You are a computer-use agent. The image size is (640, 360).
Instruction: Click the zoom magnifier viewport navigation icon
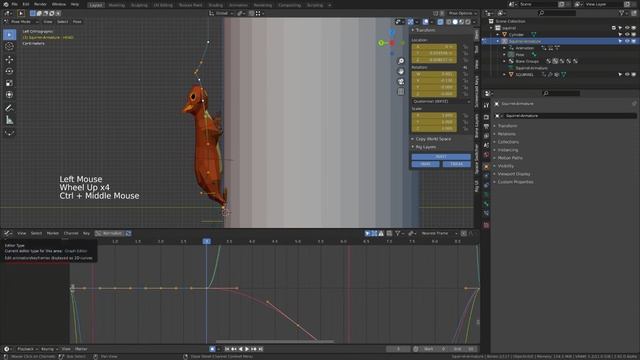click(x=401, y=61)
